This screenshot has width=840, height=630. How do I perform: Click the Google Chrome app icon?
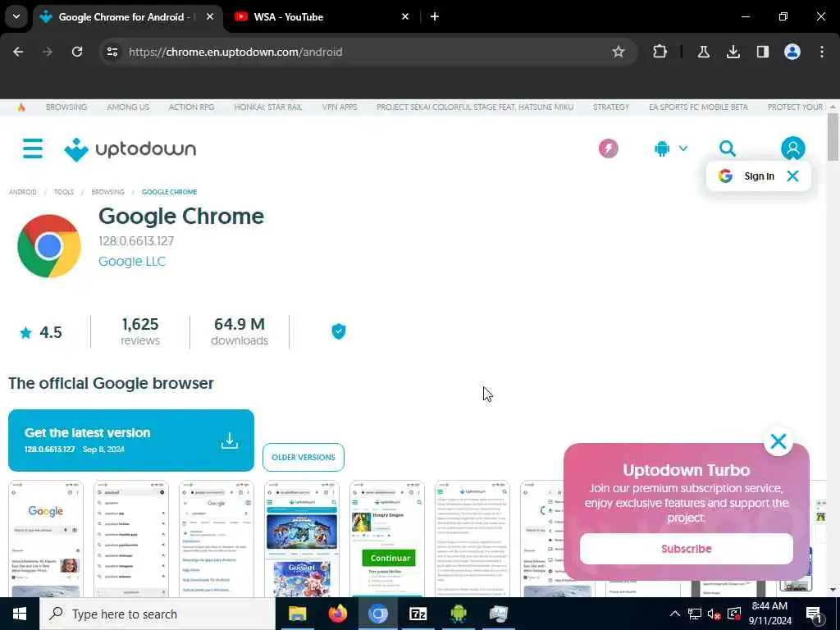click(x=49, y=246)
